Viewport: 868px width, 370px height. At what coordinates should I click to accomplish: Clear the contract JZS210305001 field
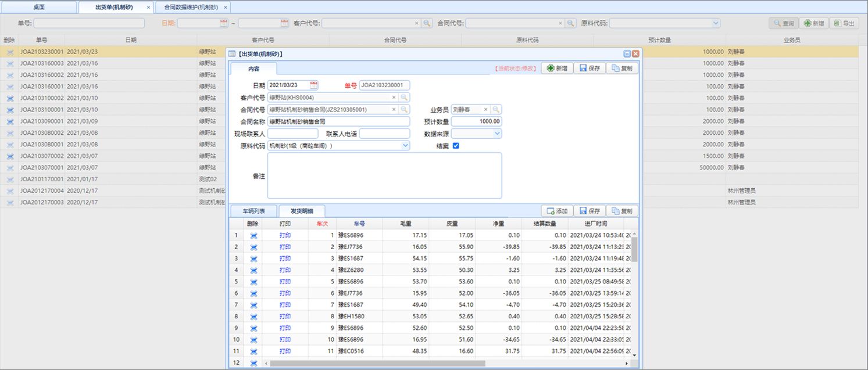click(x=394, y=109)
